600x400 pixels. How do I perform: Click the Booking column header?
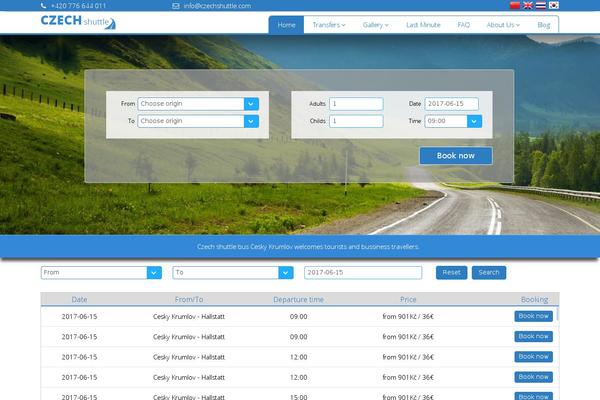[x=534, y=299]
